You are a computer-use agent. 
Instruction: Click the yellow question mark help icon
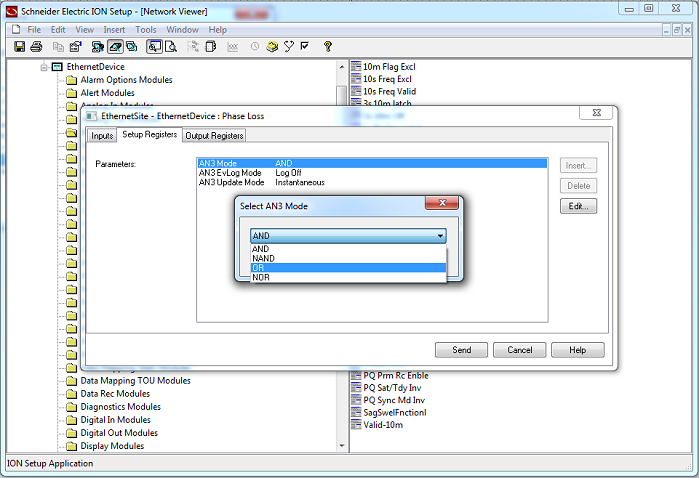click(328, 46)
